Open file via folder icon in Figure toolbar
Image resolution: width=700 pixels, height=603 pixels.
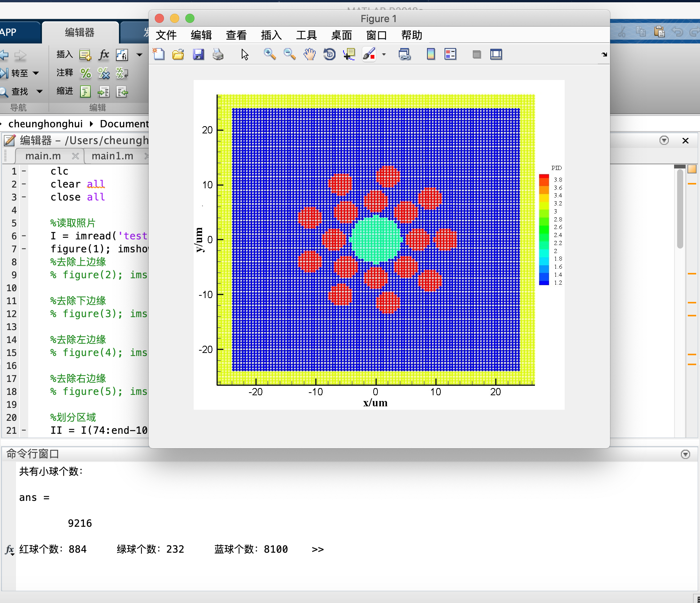(x=178, y=55)
